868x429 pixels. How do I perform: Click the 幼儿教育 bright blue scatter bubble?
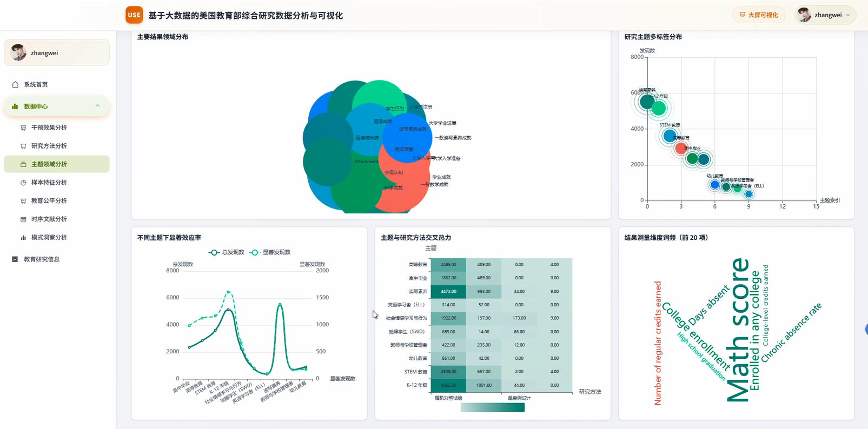coord(714,185)
